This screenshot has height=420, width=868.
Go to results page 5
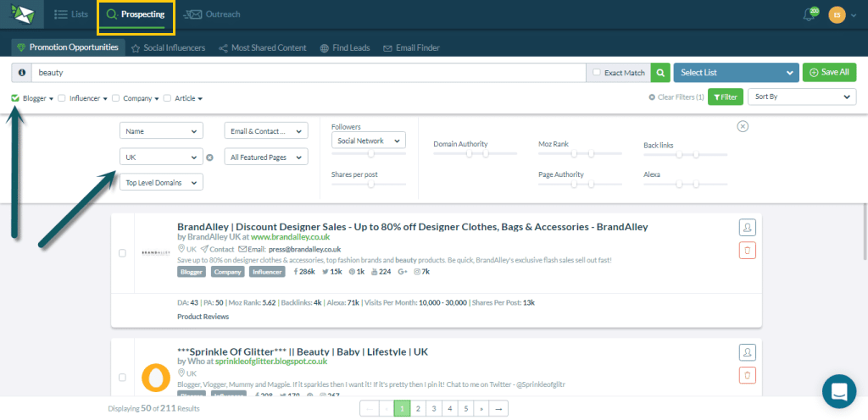[x=466, y=409]
